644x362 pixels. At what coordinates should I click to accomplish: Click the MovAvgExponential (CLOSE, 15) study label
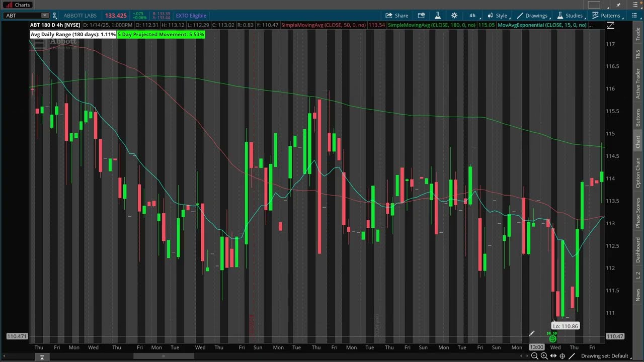[541, 25]
